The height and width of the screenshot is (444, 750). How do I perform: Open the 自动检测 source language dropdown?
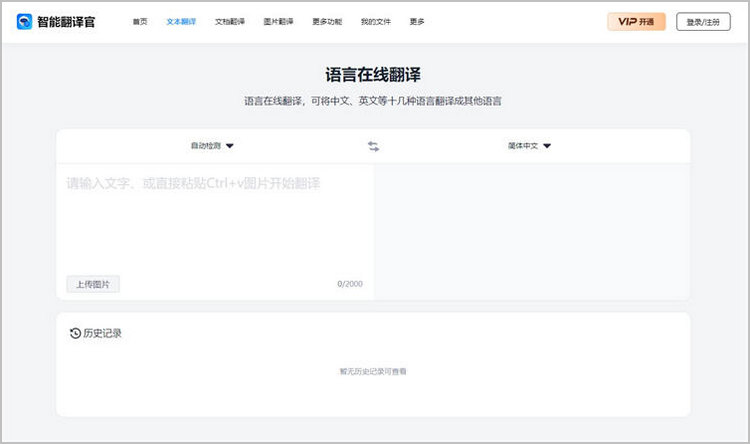click(212, 146)
